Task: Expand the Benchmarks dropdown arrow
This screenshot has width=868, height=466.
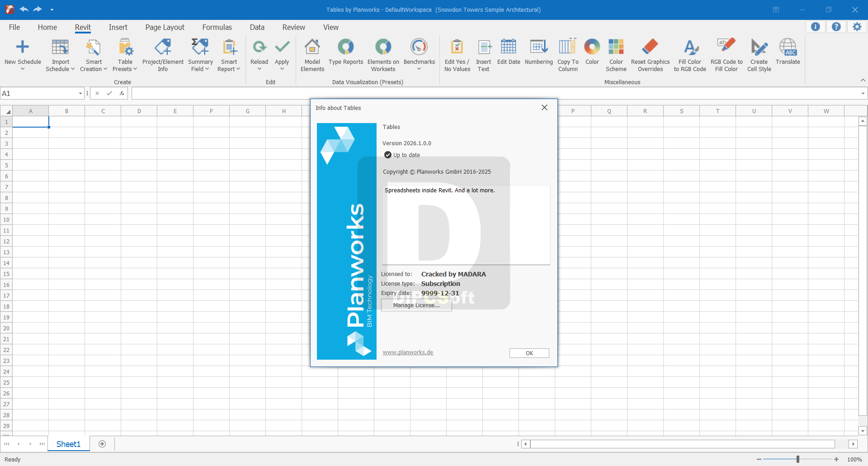Action: (419, 69)
